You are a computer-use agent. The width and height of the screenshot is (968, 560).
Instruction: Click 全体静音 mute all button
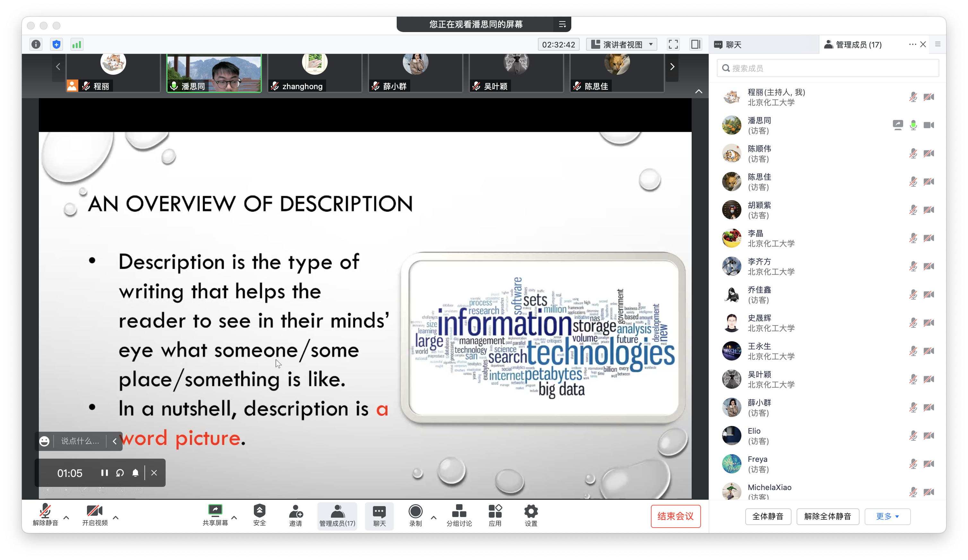pos(768,517)
